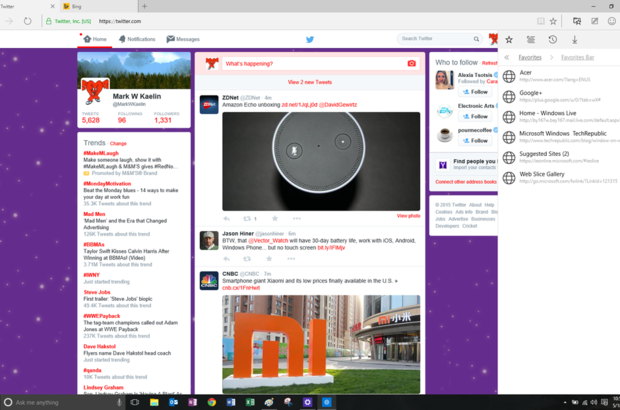Click the camera icon in tweet box
Screen dimensions: 620x410
click(411, 64)
